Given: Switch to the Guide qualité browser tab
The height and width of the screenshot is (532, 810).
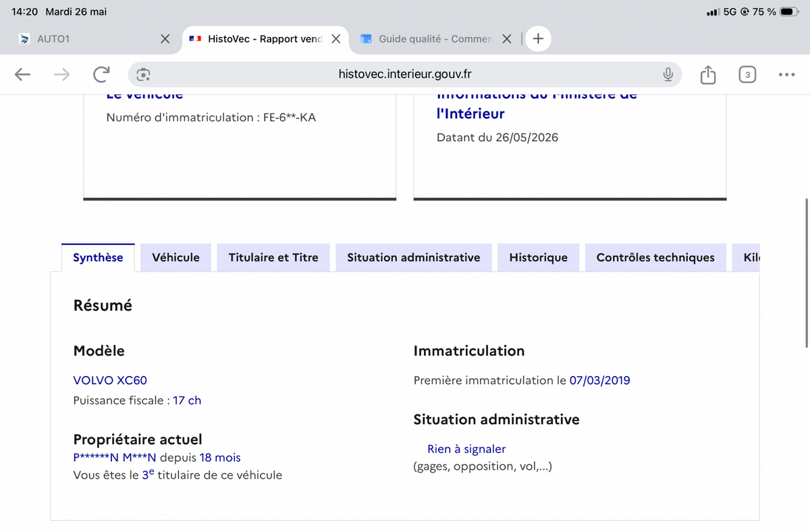Looking at the screenshot, I should coord(436,39).
